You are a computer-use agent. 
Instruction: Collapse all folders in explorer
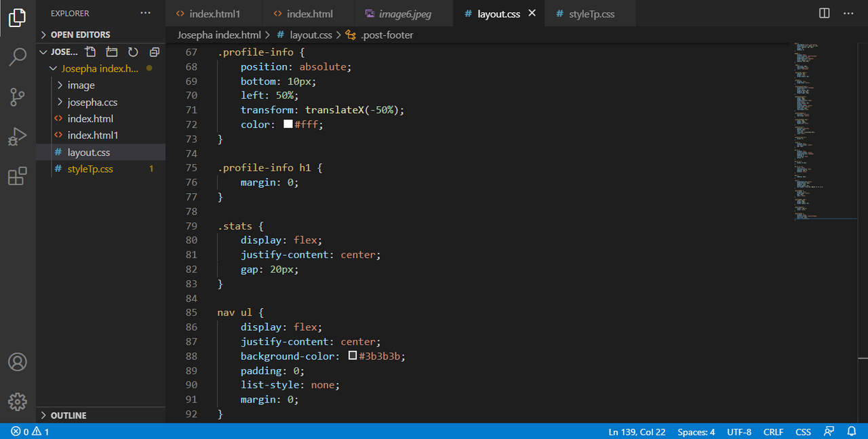click(x=155, y=52)
